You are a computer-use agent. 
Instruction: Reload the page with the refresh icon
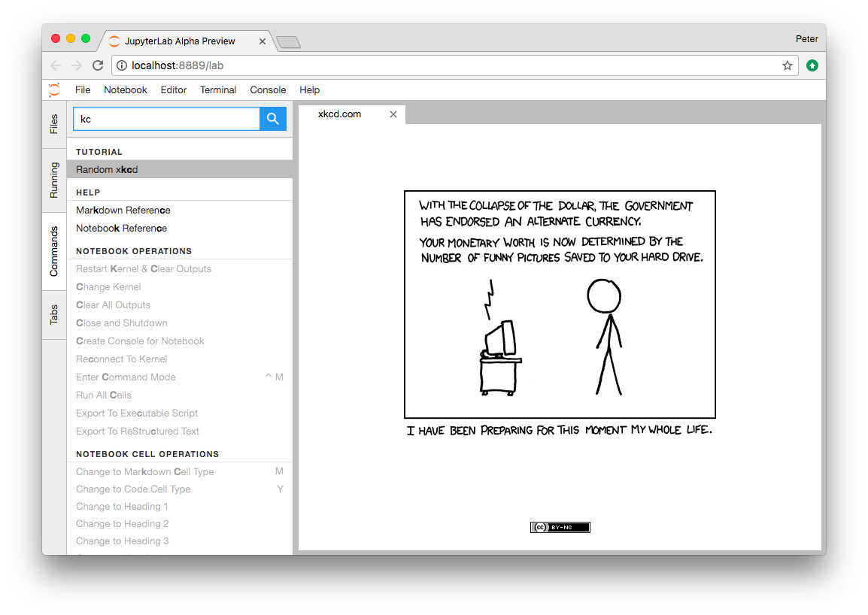click(98, 65)
